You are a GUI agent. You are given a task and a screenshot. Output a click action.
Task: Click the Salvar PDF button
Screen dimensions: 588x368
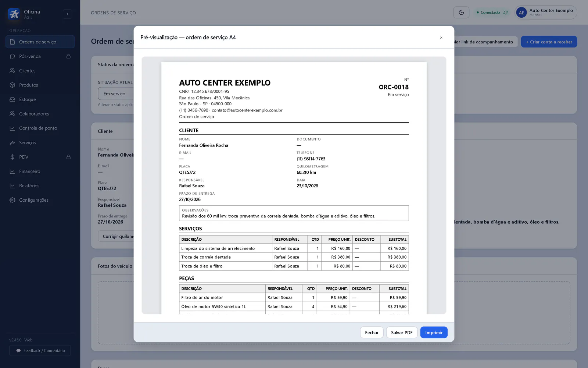(x=402, y=332)
